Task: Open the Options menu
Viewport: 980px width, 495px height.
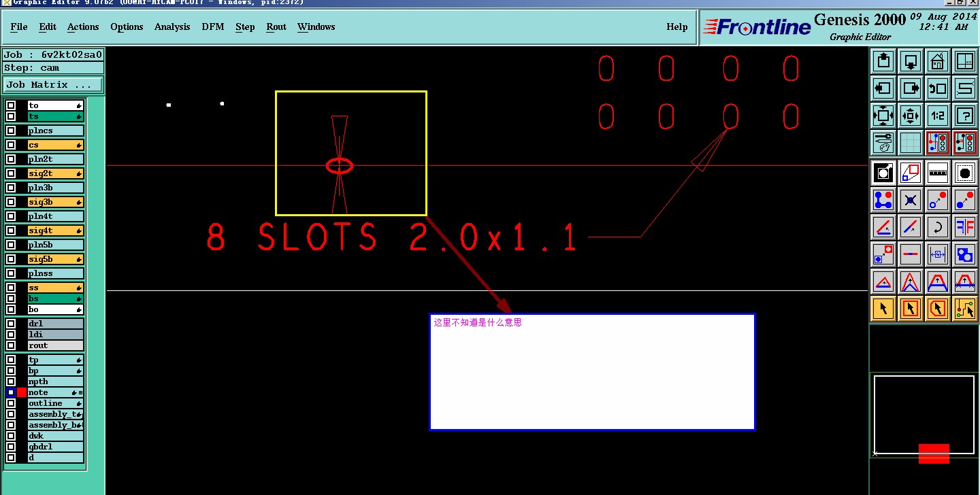Action: 127,27
